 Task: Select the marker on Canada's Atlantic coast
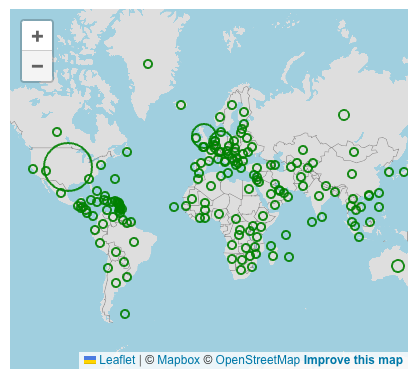(127, 152)
